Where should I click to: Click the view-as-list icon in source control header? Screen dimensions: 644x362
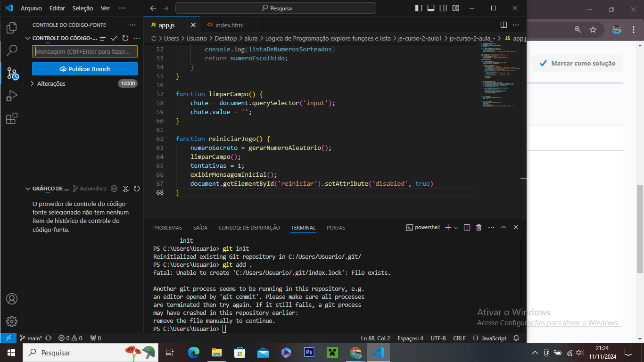pyautogui.click(x=103, y=38)
